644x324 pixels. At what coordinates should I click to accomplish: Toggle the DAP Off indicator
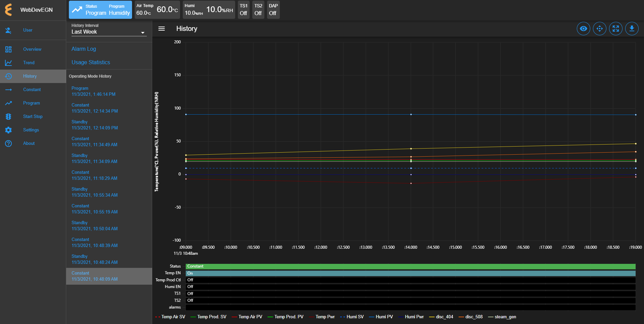pyautogui.click(x=273, y=10)
